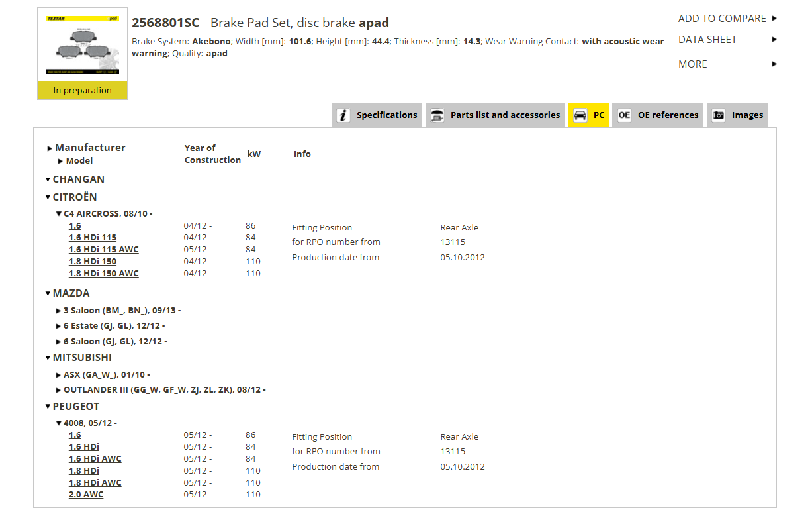This screenshot has height=512, width=812.
Task: Click the Info column header
Action: [302, 154]
